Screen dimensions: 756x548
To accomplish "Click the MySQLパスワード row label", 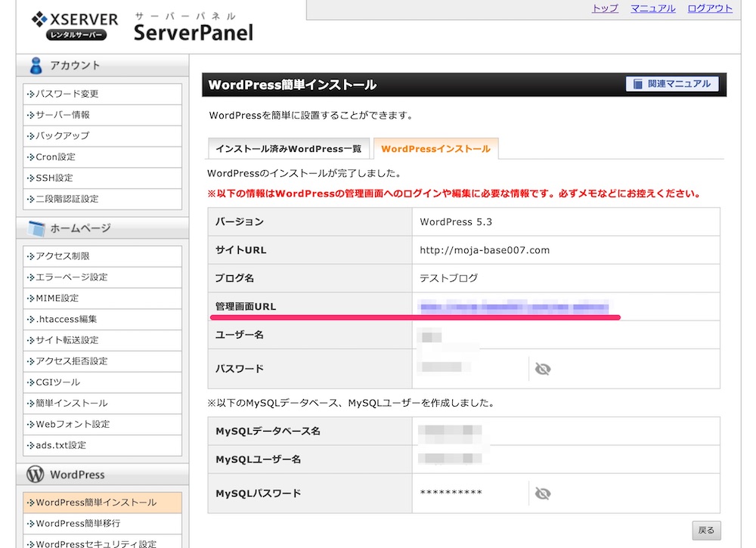I will [258, 493].
